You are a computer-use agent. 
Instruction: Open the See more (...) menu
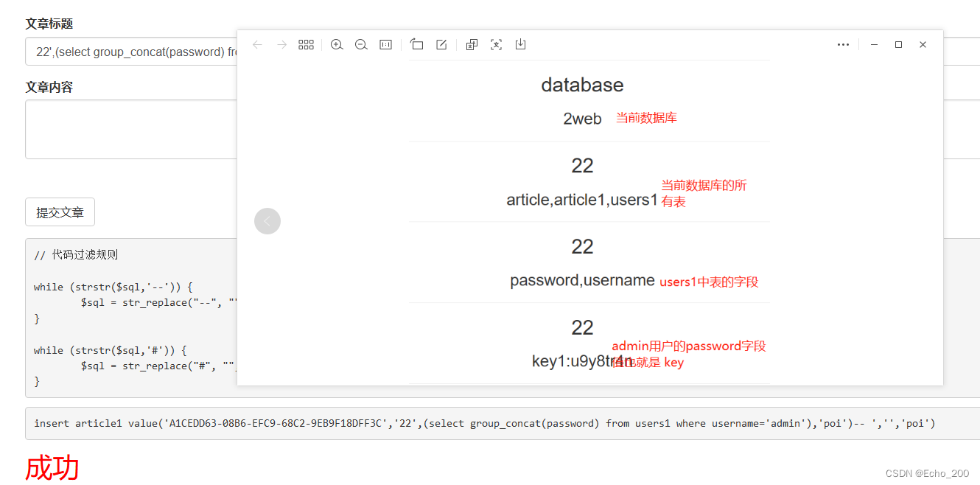[843, 44]
